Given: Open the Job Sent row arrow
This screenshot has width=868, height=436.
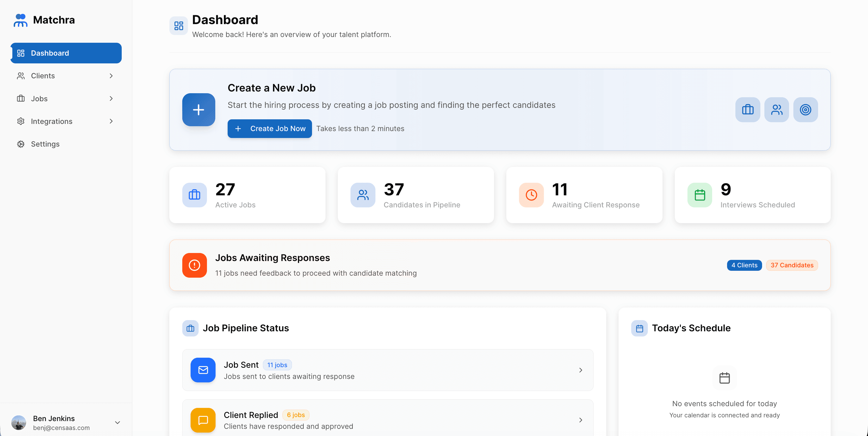Looking at the screenshot, I should (x=581, y=370).
